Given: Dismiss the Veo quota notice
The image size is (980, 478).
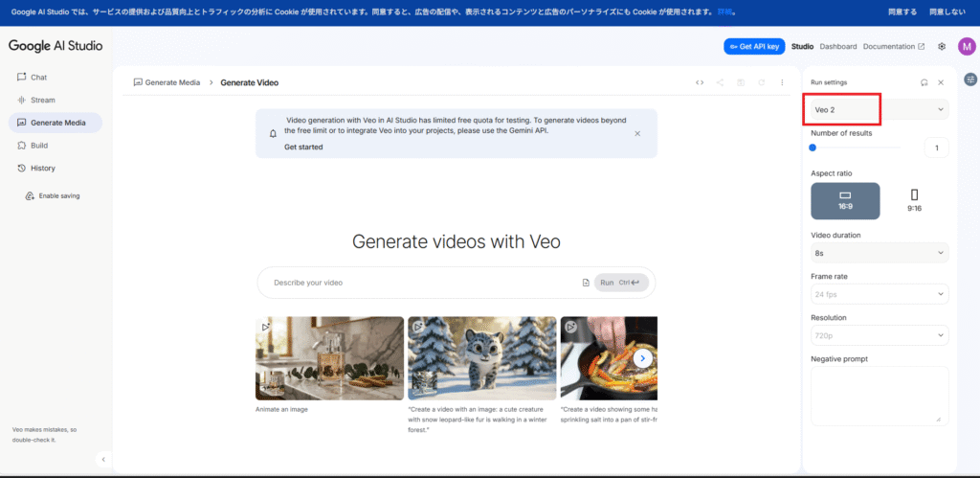Looking at the screenshot, I should tap(637, 133).
